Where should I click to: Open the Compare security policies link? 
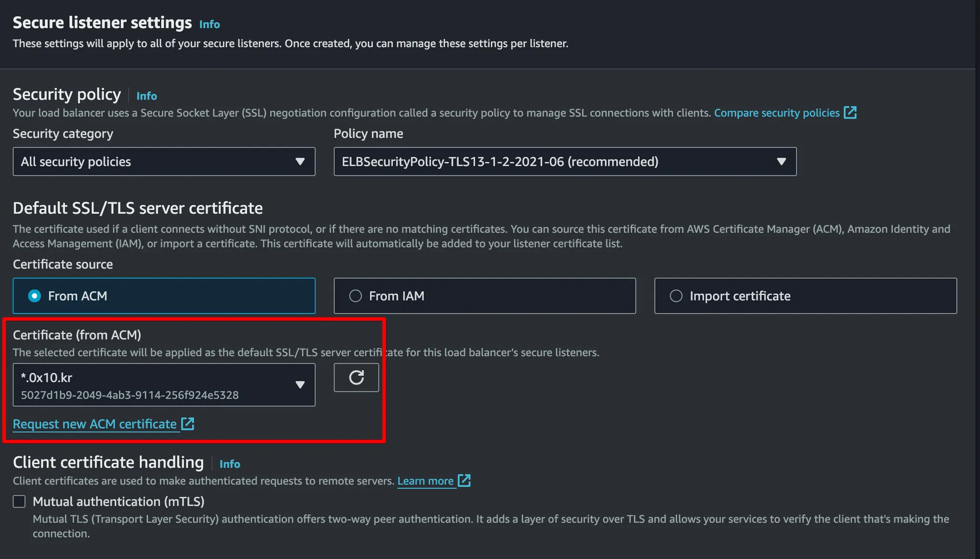tap(777, 113)
